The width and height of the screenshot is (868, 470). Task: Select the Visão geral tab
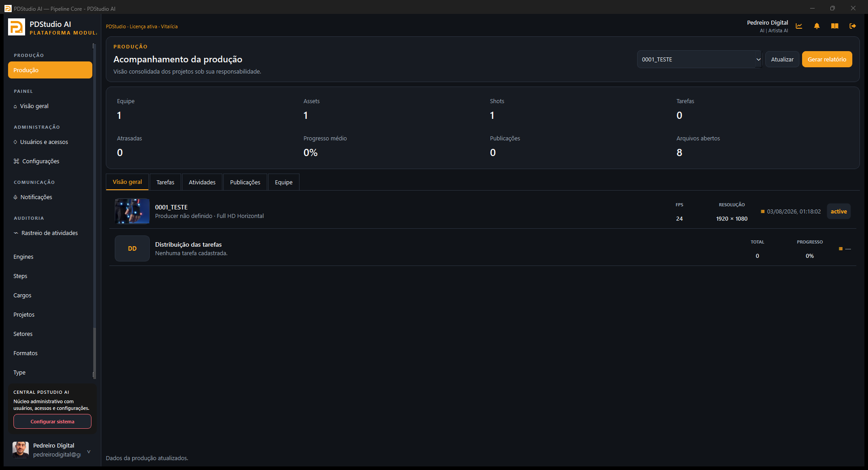127,182
